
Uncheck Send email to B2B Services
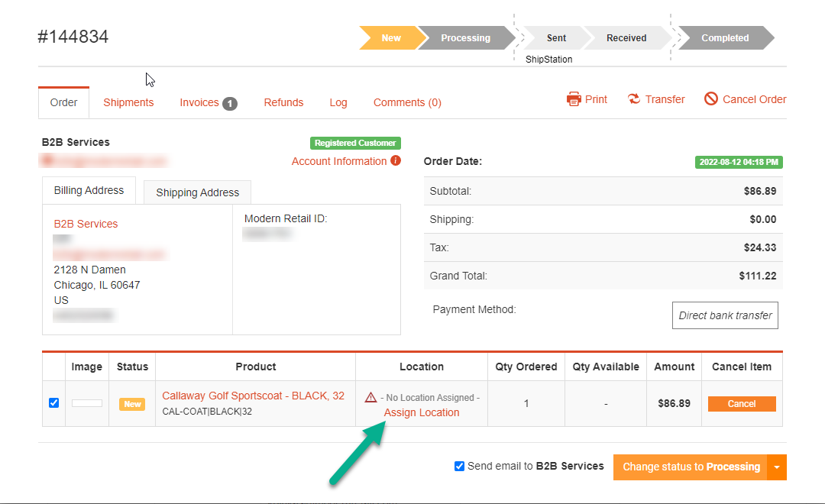tap(459, 466)
